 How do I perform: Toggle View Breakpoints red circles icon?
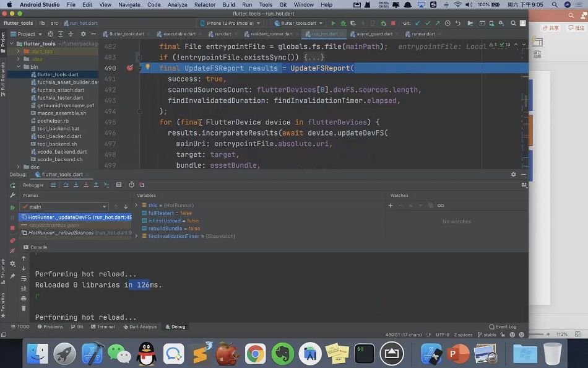tap(12, 240)
